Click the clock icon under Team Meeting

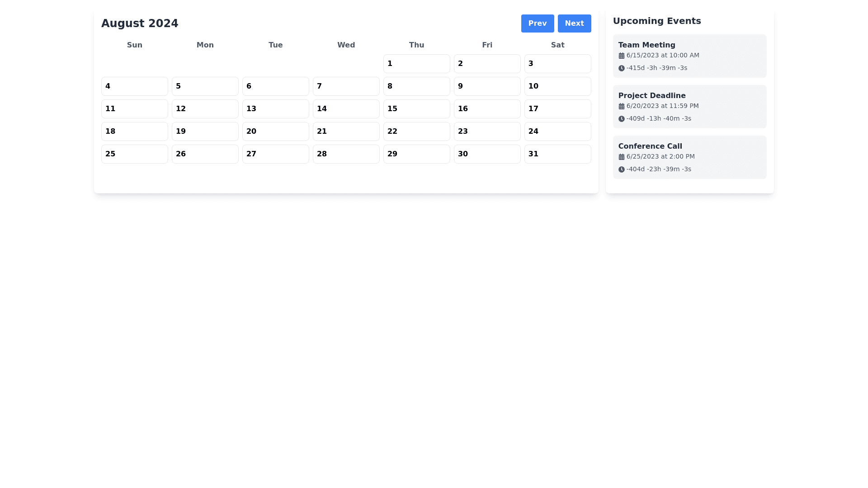click(x=621, y=68)
